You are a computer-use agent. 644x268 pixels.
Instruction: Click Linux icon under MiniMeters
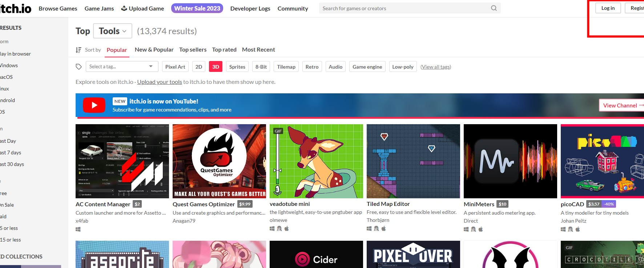point(473,229)
